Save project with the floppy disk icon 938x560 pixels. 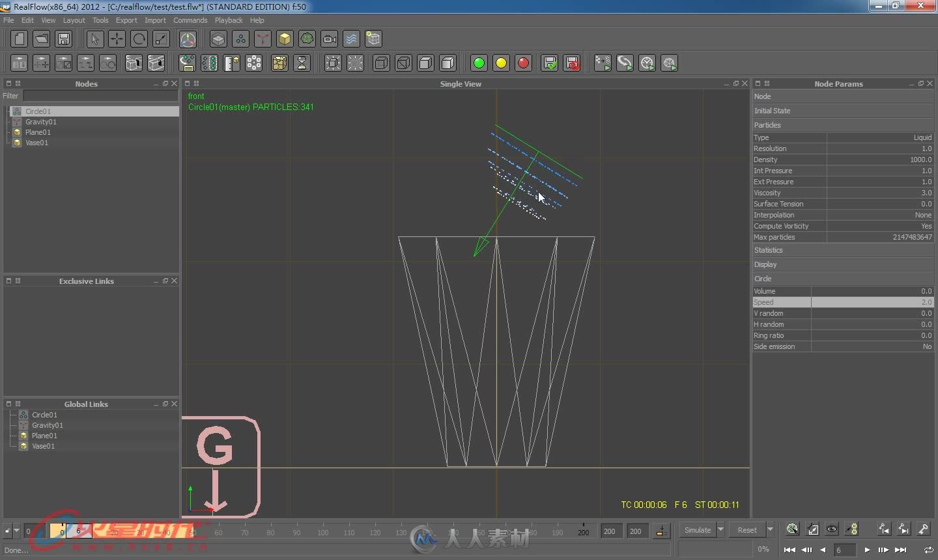[64, 39]
